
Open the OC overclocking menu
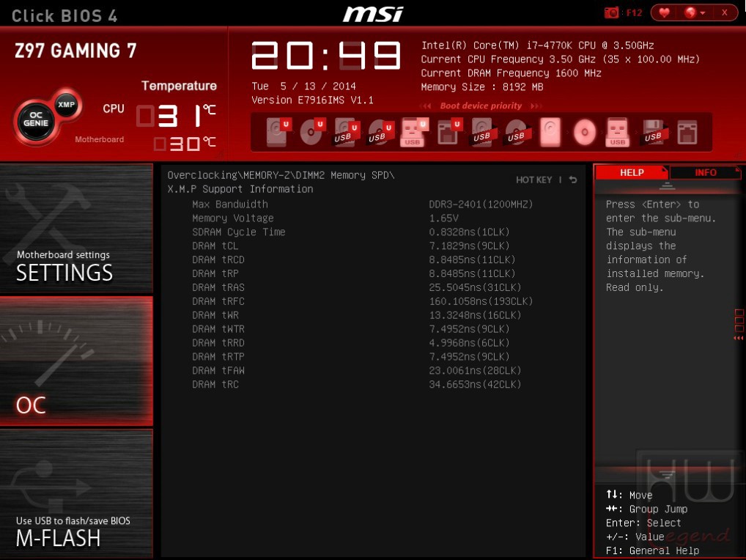tap(76, 361)
